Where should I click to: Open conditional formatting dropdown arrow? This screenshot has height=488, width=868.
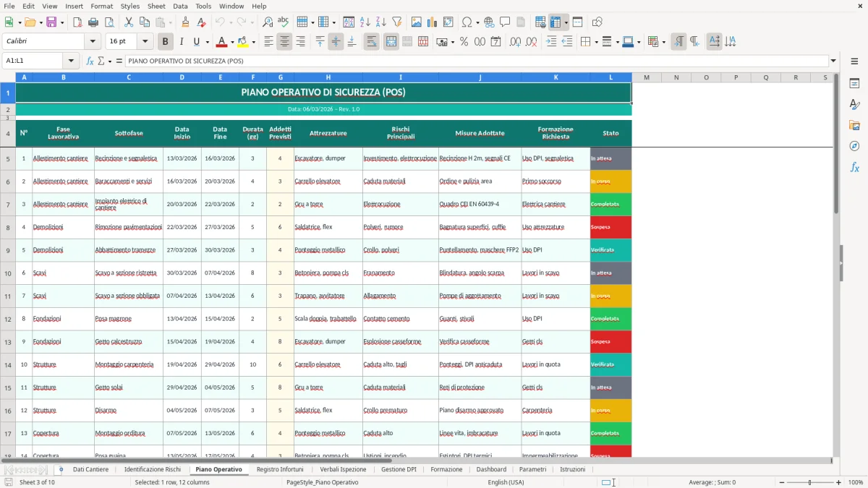pyautogui.click(x=663, y=42)
